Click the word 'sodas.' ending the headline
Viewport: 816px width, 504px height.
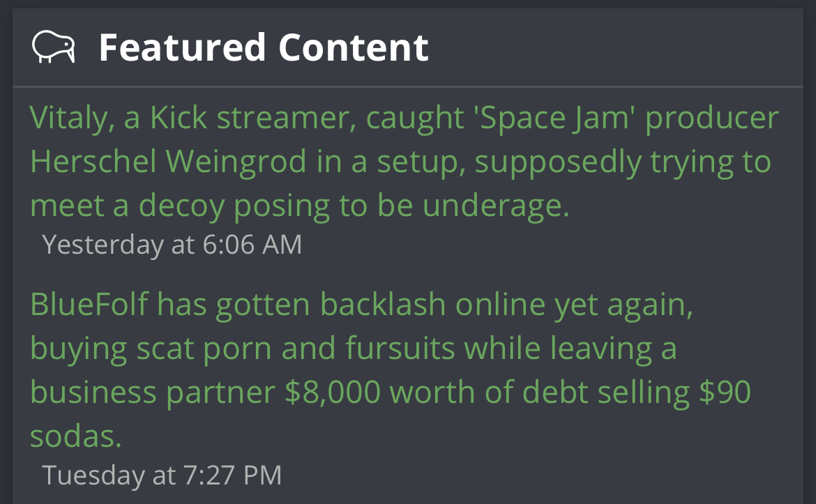(76, 436)
